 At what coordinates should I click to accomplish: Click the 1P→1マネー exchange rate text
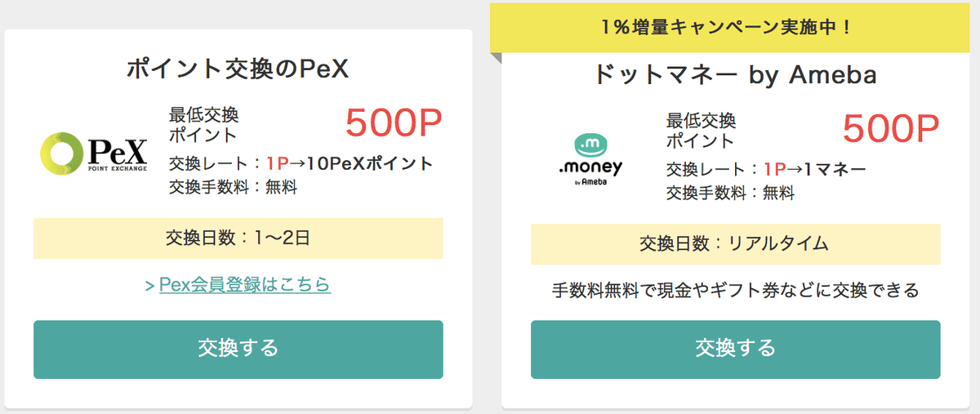pos(815,169)
